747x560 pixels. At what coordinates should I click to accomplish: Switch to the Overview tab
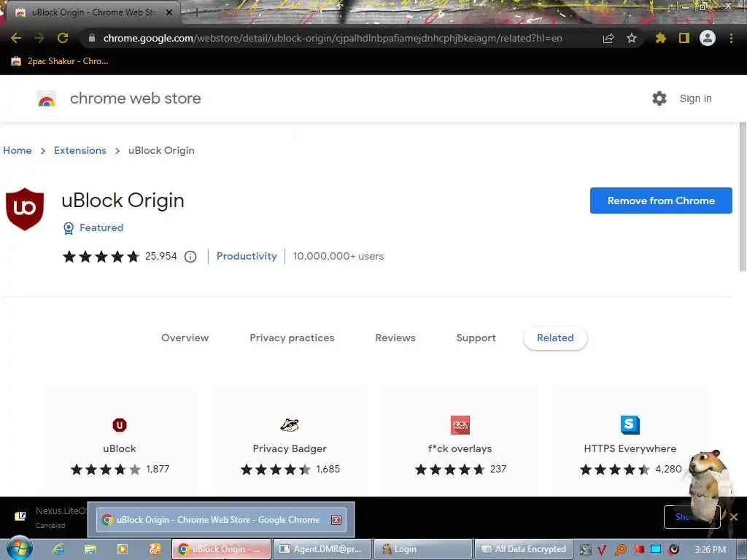tap(185, 338)
